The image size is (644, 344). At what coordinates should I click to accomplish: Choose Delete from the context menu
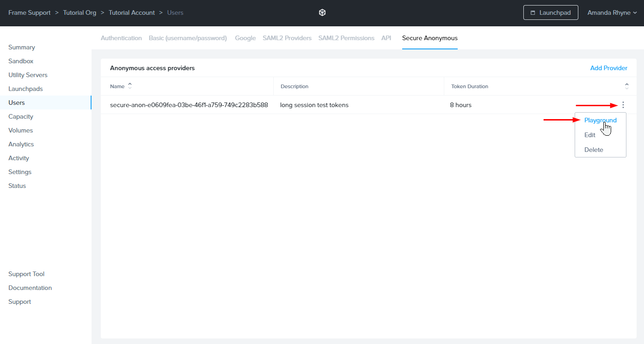[x=594, y=150]
